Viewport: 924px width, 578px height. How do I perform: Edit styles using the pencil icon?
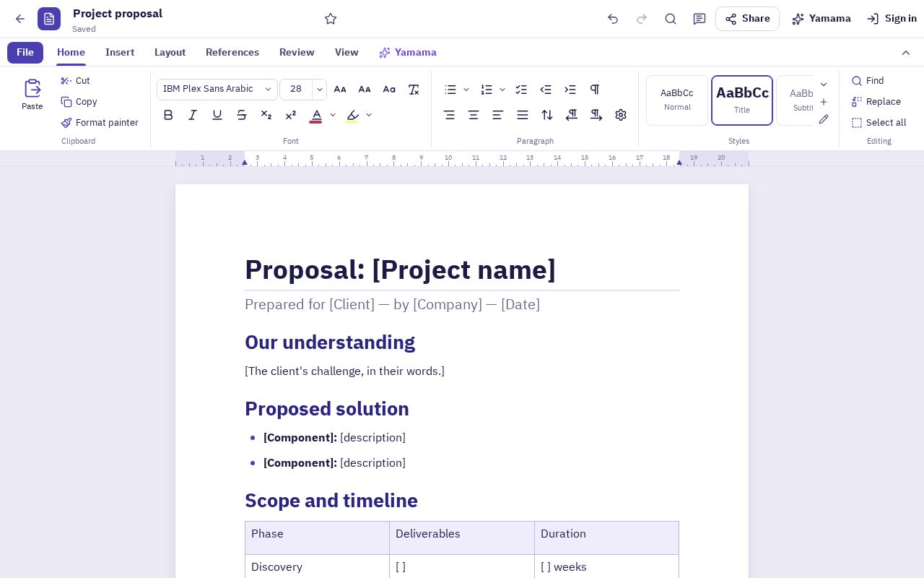[824, 119]
